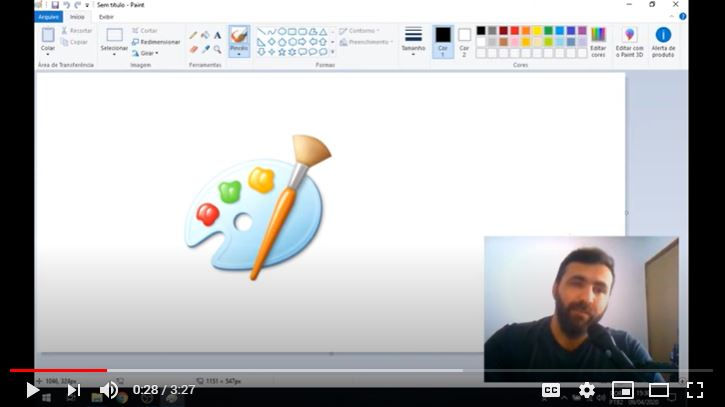This screenshot has height=407, width=725.
Task: Toggle closed captions CC button
Action: [551, 390]
